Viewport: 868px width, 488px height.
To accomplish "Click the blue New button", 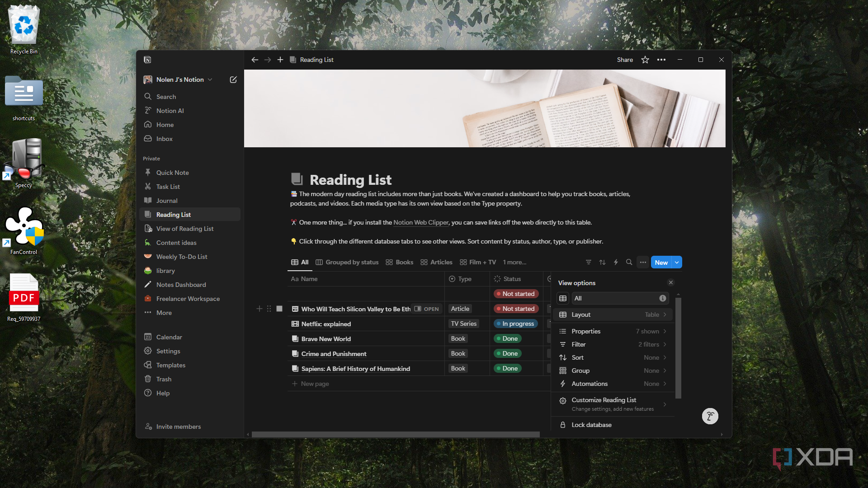I will point(661,263).
